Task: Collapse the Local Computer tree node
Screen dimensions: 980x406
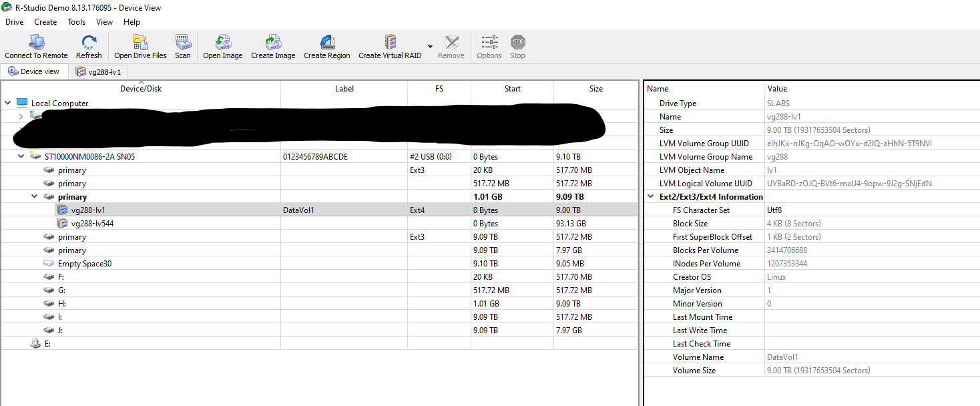Action: pyautogui.click(x=8, y=104)
